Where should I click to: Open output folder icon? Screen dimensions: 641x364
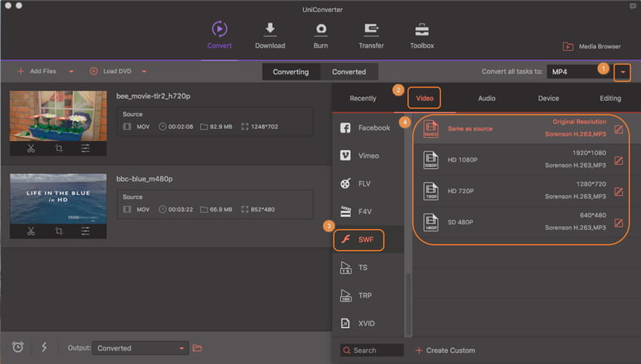tap(198, 348)
